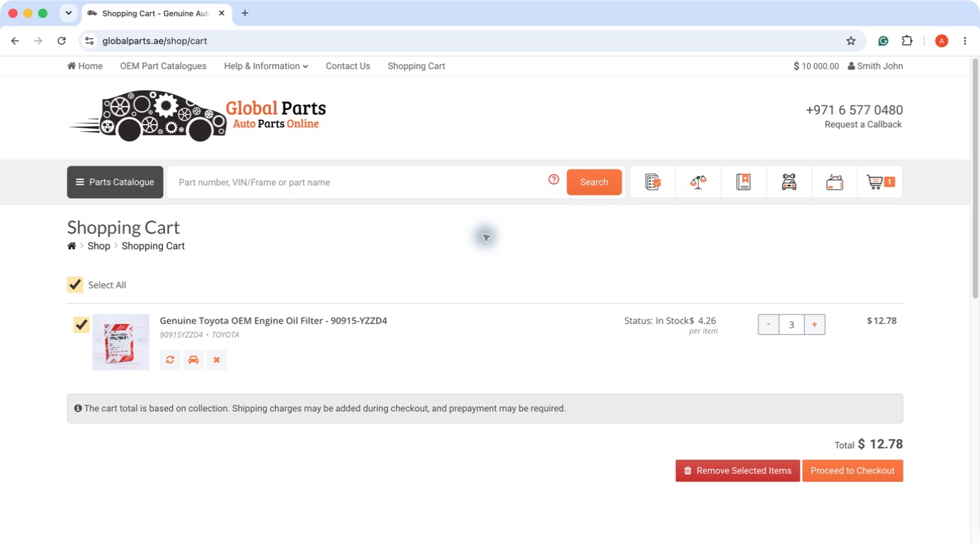This screenshot has height=544, width=980.
Task: Click the car icon under the oil filter item
Action: (x=193, y=360)
